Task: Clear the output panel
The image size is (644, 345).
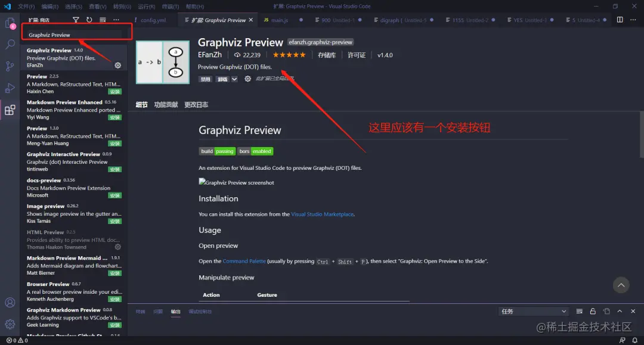Action: [579, 312]
